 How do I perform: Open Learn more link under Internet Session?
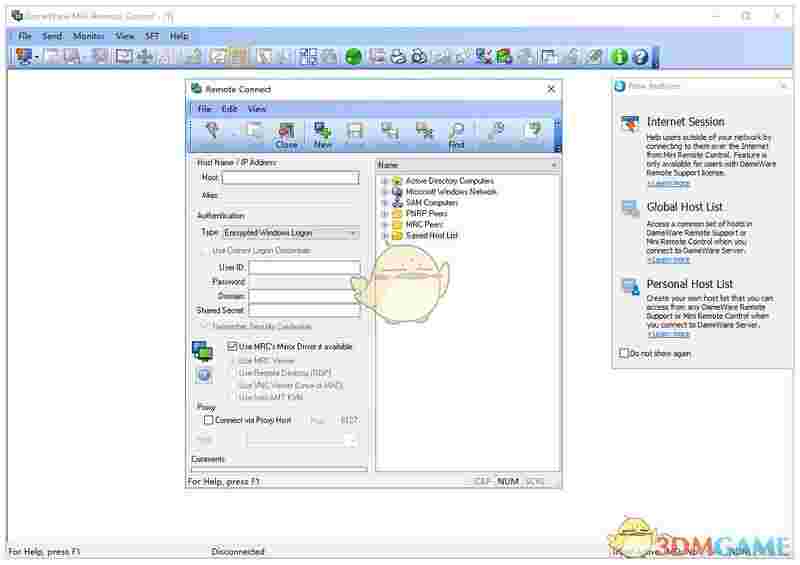click(668, 183)
